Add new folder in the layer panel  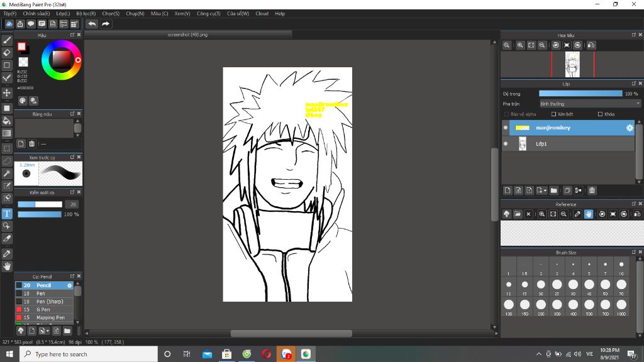pyautogui.click(x=553, y=190)
